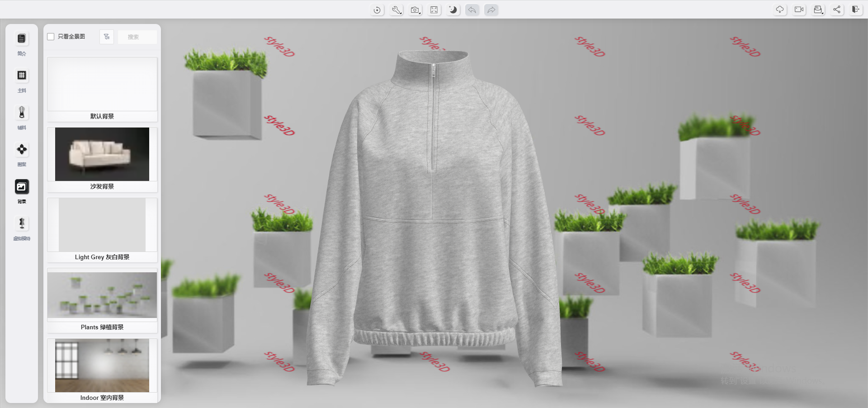Start video recording with camcorder icon
The height and width of the screenshot is (408, 868).
(799, 9)
